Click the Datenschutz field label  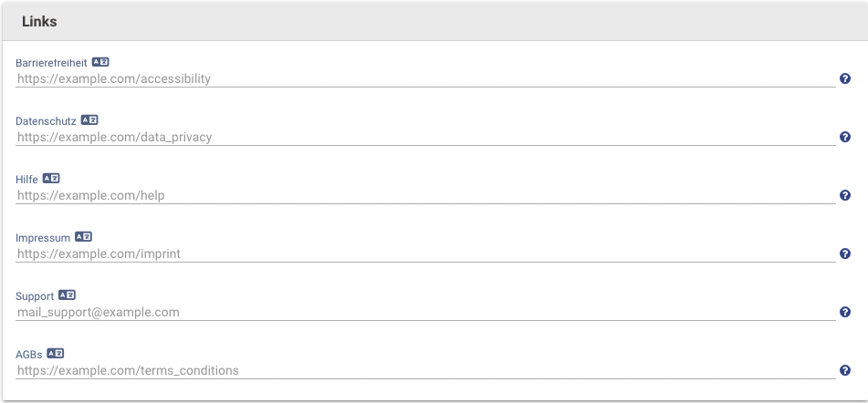(46, 121)
